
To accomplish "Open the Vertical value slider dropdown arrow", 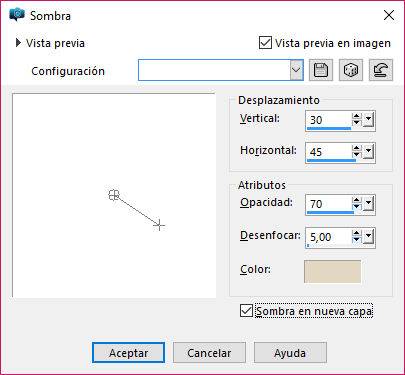I will pos(369,119).
